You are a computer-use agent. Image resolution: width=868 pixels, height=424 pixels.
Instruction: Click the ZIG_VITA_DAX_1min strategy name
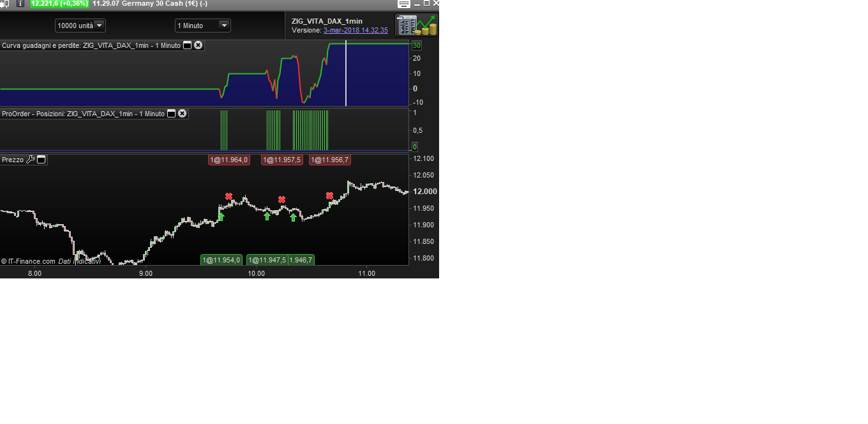click(327, 21)
